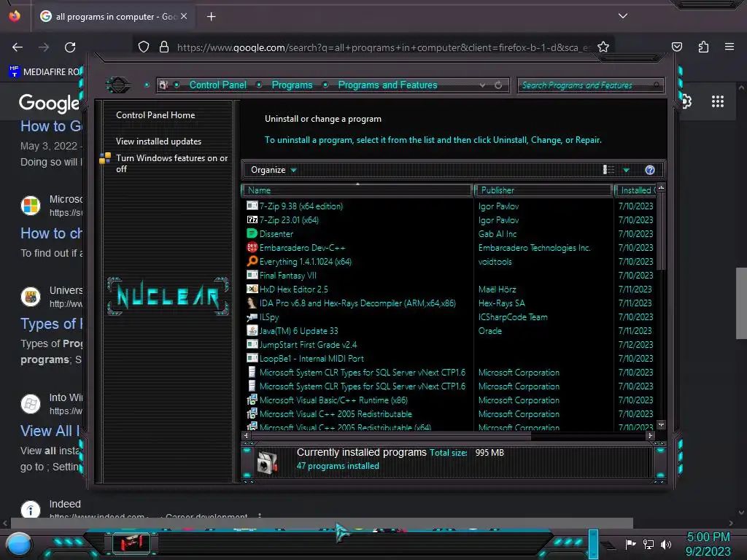Open the Firefox list all tabs chevron
Image resolution: width=747 pixels, height=560 pixels.
pyautogui.click(x=623, y=16)
